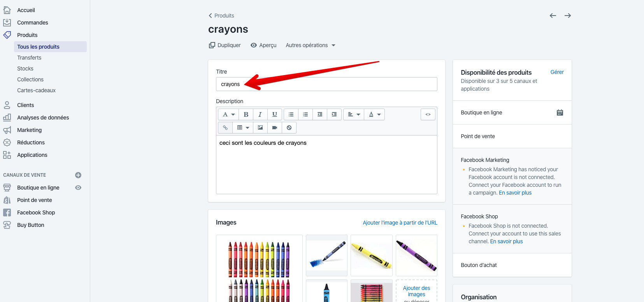Insert a link in the description
Viewport: 644px width, 302px height.
(225, 128)
